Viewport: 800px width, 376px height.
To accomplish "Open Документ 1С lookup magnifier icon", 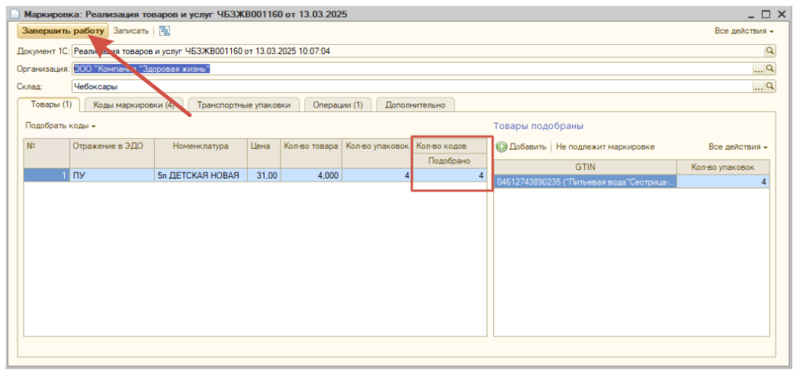I will [769, 51].
